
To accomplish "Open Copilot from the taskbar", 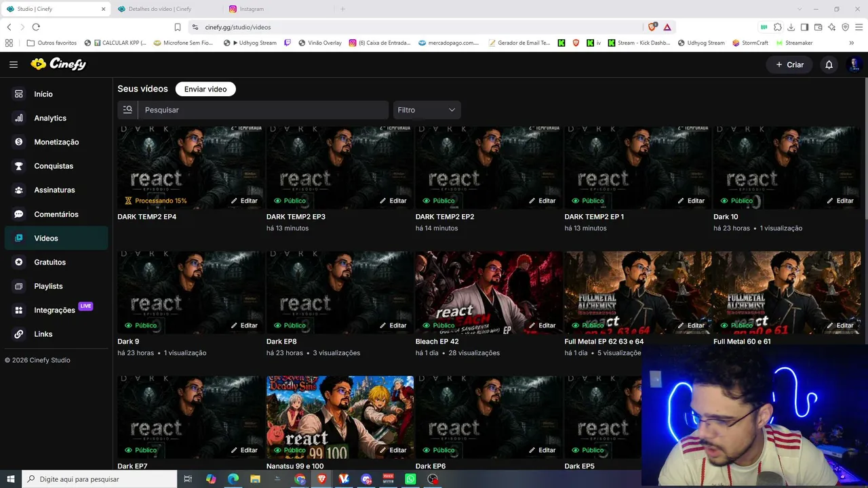I will (211, 479).
